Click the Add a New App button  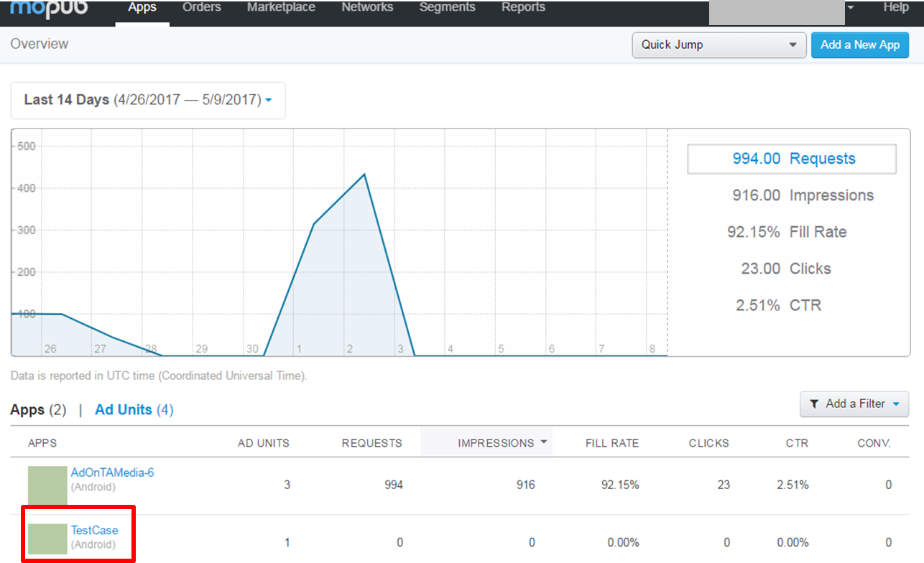click(x=860, y=45)
